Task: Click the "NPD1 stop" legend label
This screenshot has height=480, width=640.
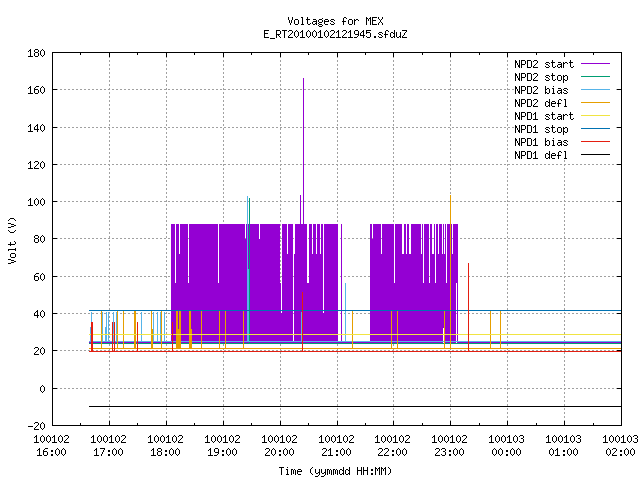Action: 541,129
